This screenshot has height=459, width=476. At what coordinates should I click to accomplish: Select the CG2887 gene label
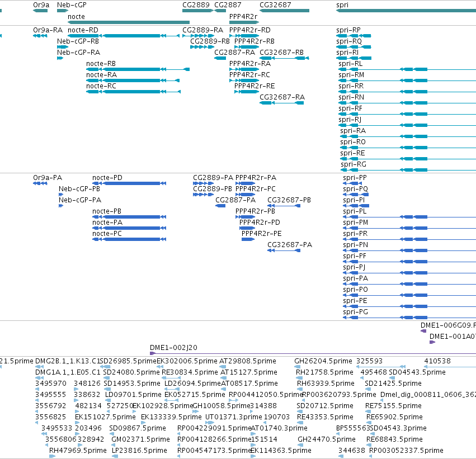[228, 5]
